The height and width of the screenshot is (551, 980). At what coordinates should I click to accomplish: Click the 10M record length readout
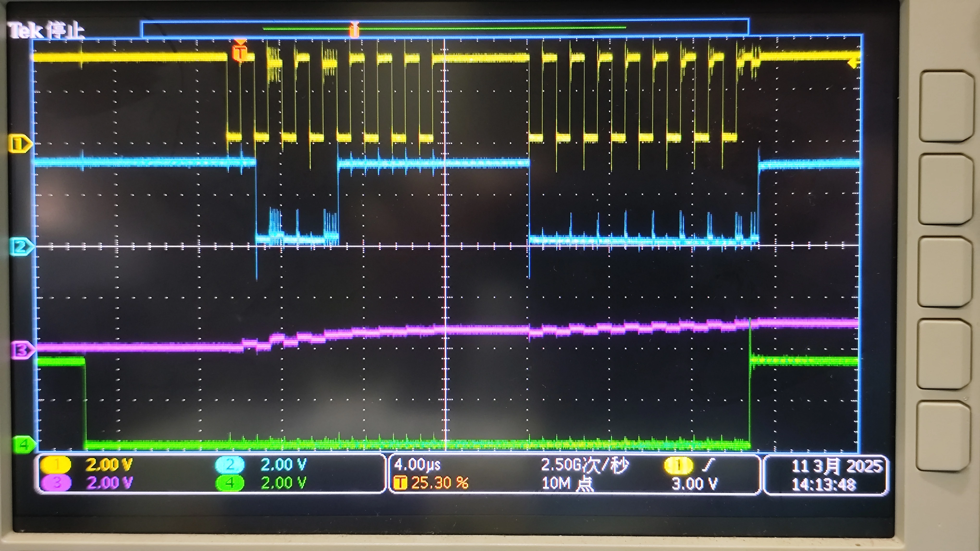(x=567, y=483)
